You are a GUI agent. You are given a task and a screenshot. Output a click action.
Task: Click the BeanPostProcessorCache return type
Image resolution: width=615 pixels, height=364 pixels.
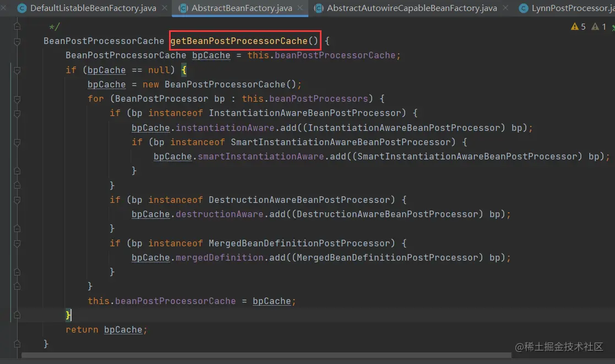(x=104, y=41)
